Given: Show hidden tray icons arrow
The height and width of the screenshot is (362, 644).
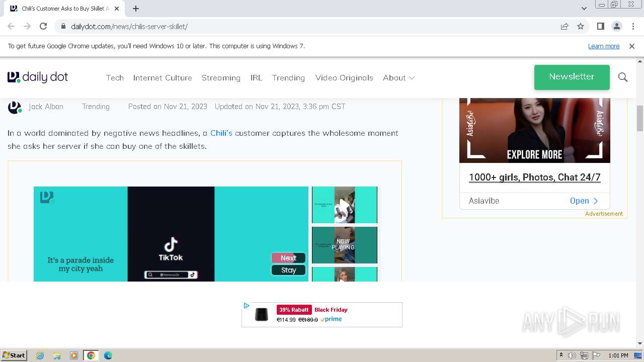Looking at the screenshot, I should coord(561,355).
